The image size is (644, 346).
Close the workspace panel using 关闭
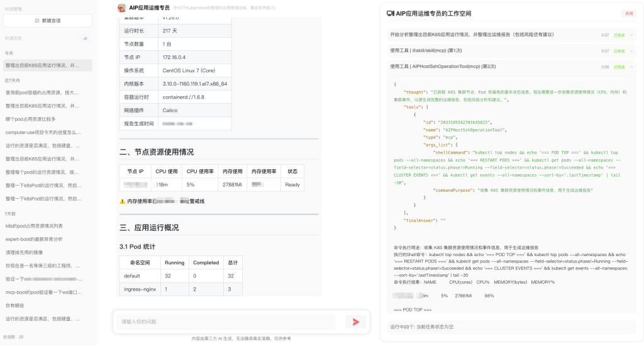628,13
